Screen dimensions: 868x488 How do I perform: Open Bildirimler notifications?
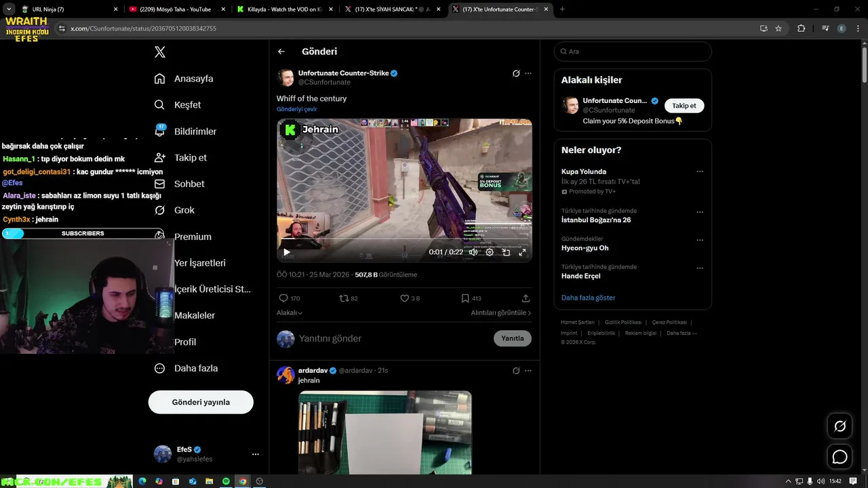click(x=185, y=131)
